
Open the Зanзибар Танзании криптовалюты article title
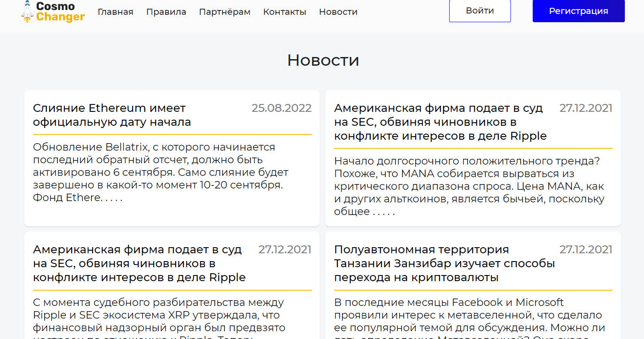pos(444,263)
